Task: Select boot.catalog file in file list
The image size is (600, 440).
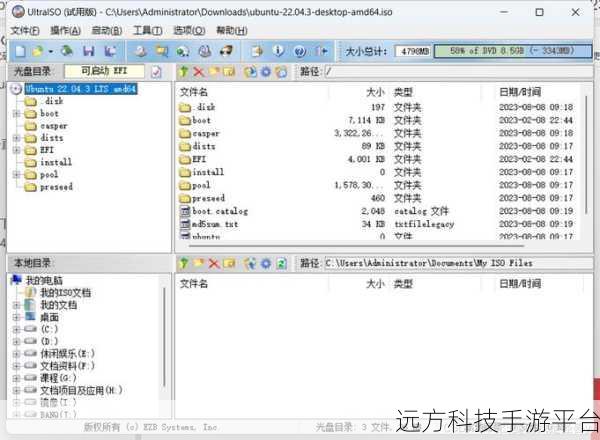Action: coord(220,211)
